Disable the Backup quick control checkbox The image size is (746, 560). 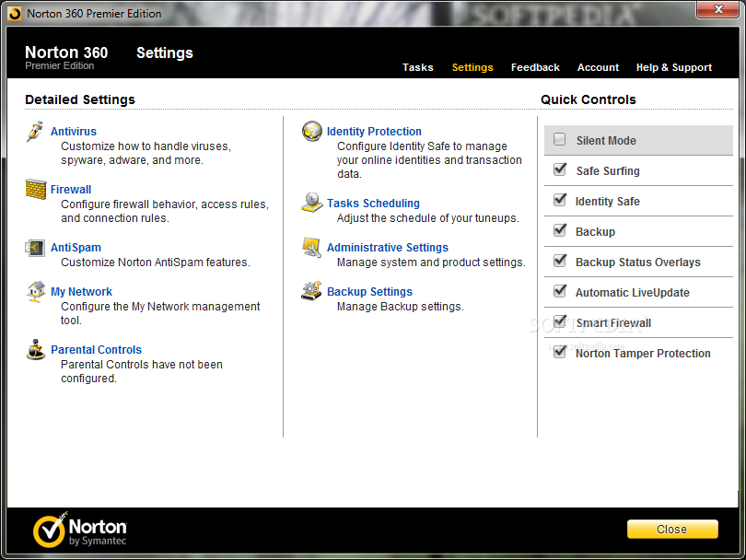[x=560, y=231]
